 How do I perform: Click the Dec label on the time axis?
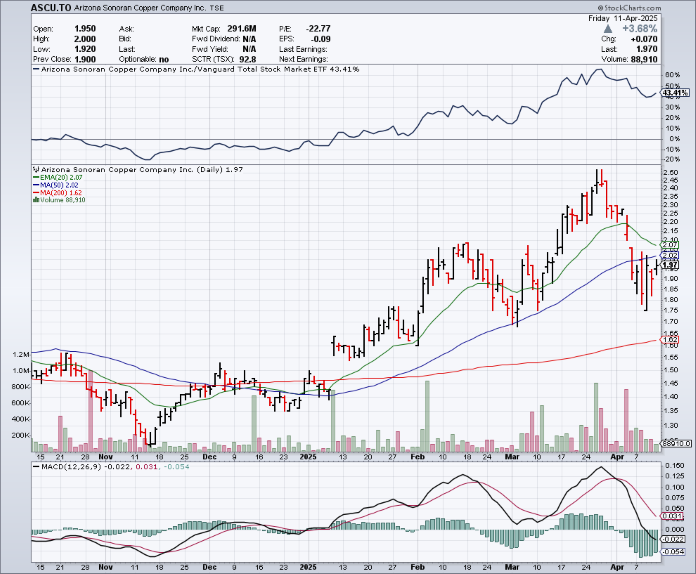tap(208, 455)
